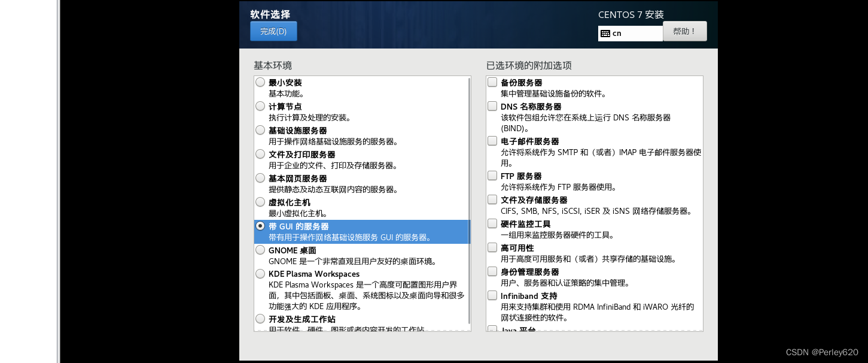The height and width of the screenshot is (363, 868).
Task: Select the 计算节点 radio button
Action: [x=260, y=106]
